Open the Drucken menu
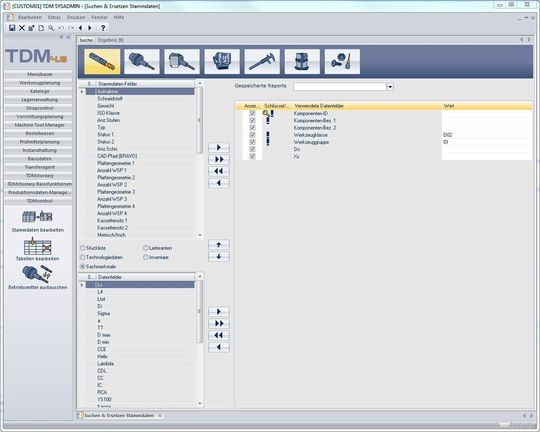 tap(76, 17)
